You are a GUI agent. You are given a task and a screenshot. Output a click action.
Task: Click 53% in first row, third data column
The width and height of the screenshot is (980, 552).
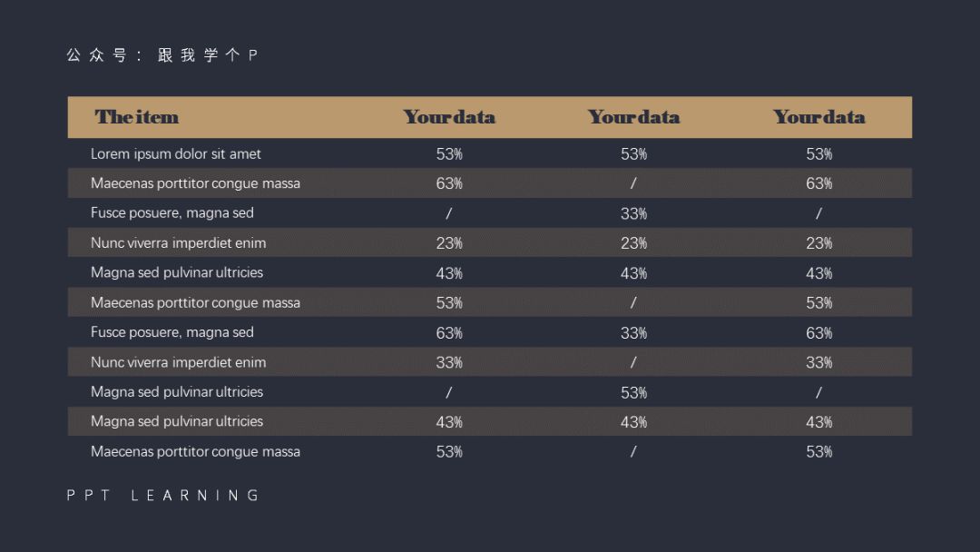[818, 154]
